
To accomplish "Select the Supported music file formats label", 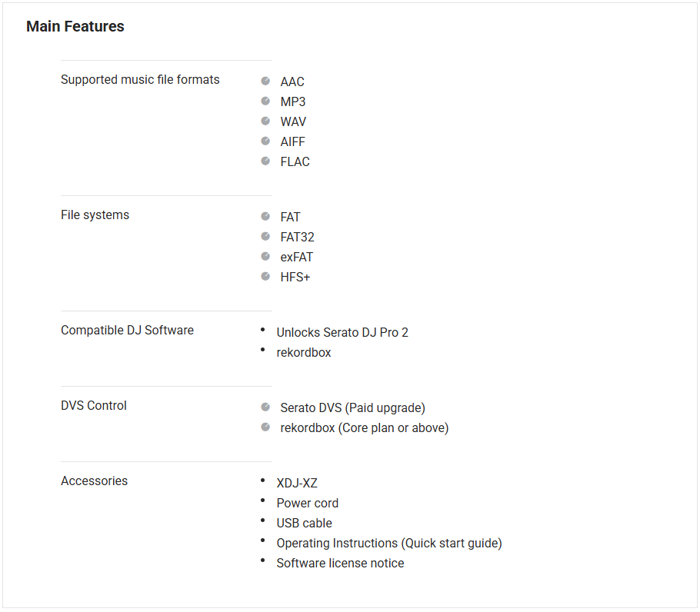I will (x=140, y=80).
